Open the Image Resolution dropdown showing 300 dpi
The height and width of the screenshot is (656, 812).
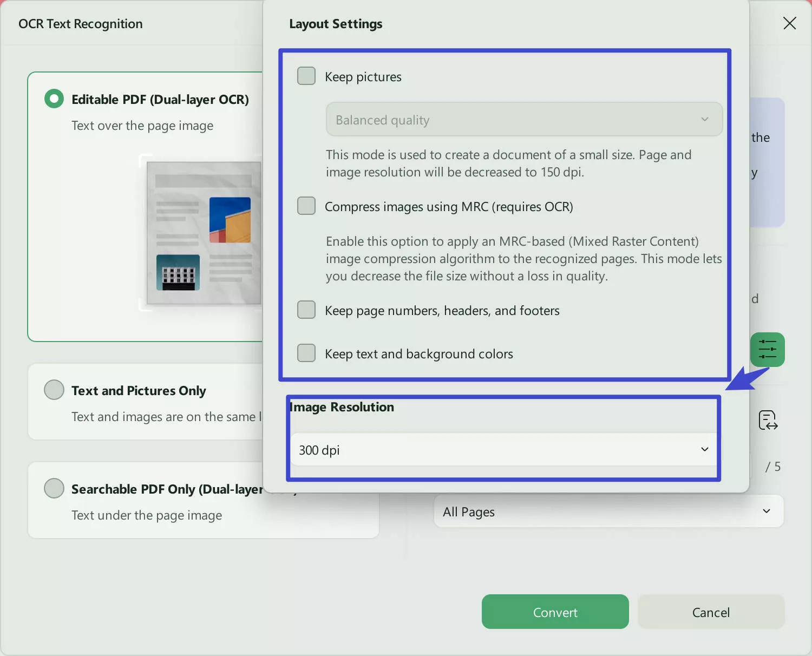click(x=503, y=450)
